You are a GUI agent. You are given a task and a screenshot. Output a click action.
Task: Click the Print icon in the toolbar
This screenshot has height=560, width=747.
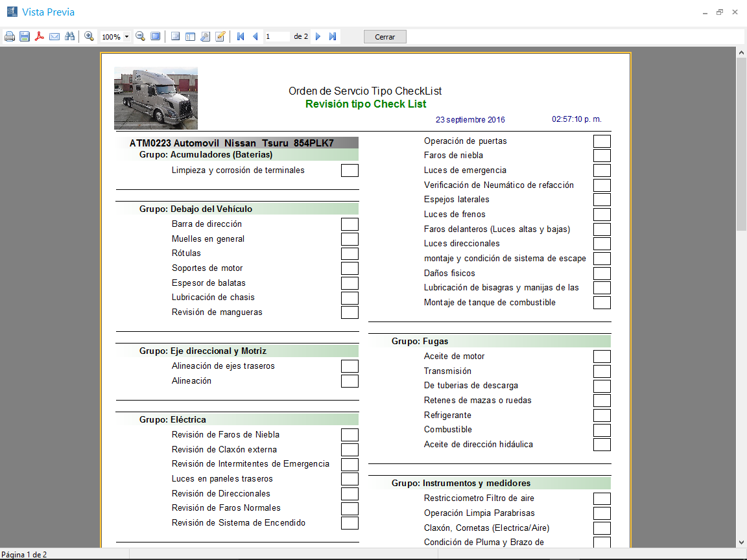(10, 36)
